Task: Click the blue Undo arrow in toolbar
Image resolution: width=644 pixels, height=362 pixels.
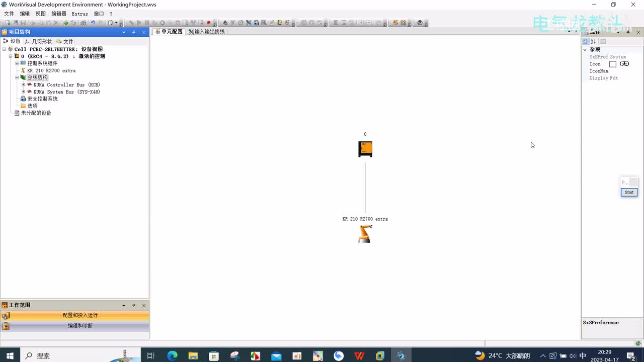Action: [93, 23]
